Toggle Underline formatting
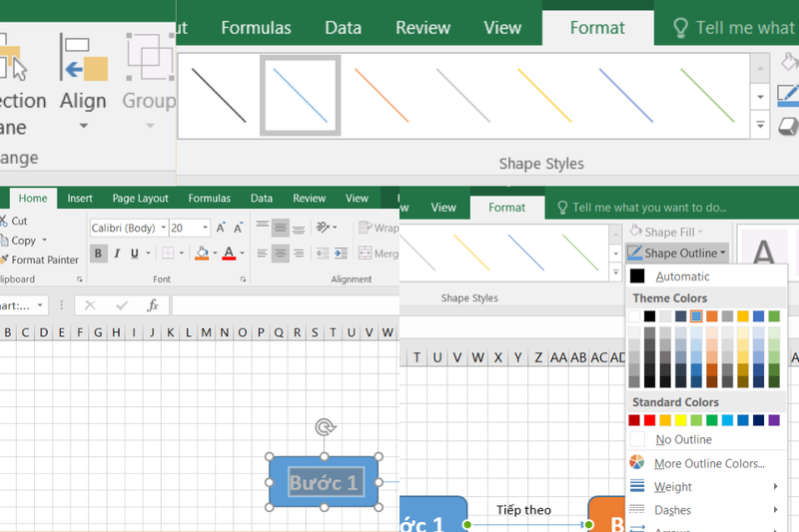799x532 pixels. click(134, 253)
